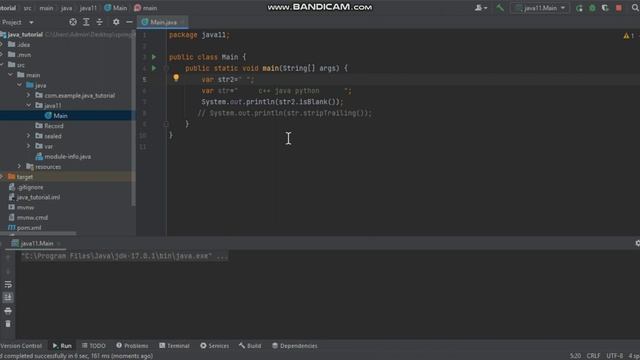Stop the running process red square

[x=619, y=8]
